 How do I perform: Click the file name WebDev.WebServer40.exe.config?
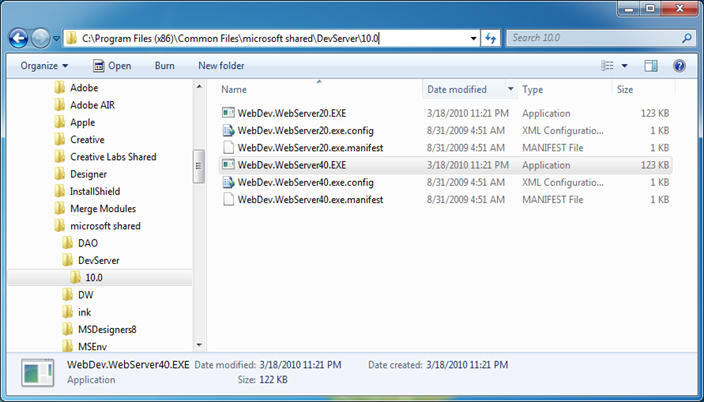[306, 182]
